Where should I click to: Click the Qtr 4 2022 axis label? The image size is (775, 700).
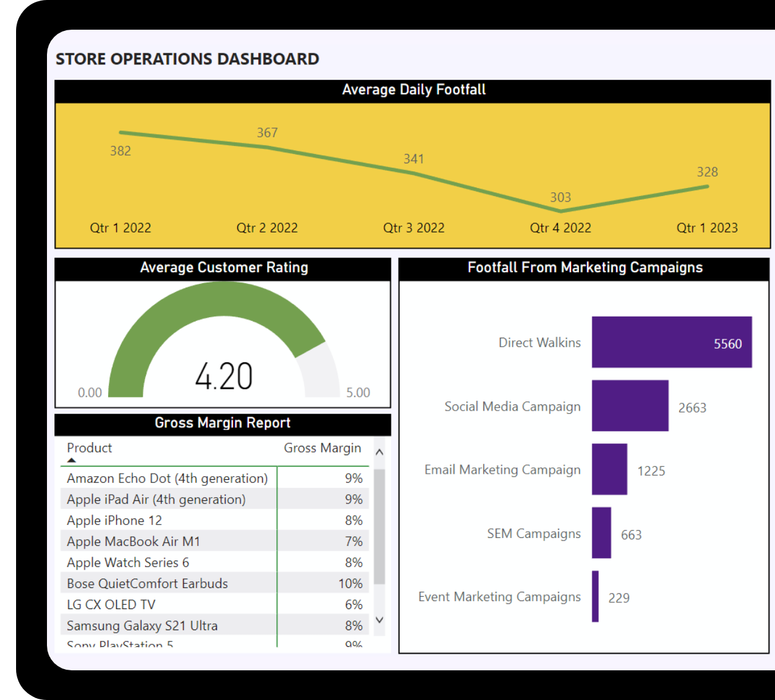click(561, 228)
